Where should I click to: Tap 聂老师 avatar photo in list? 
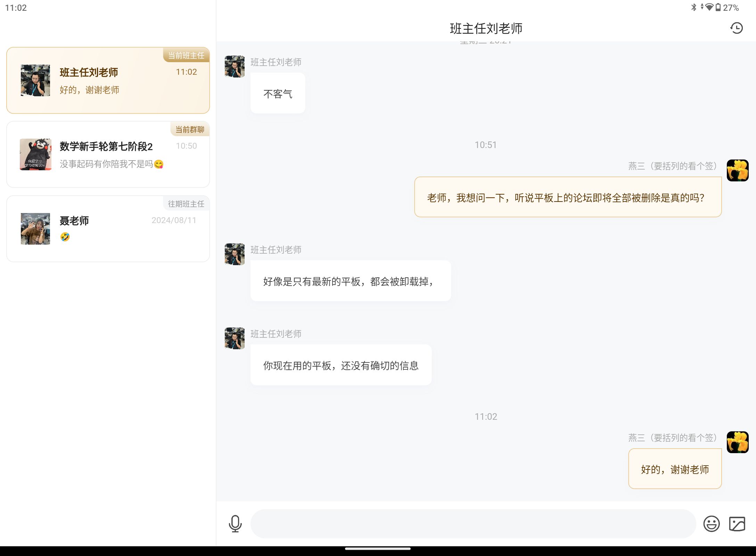[x=35, y=229]
